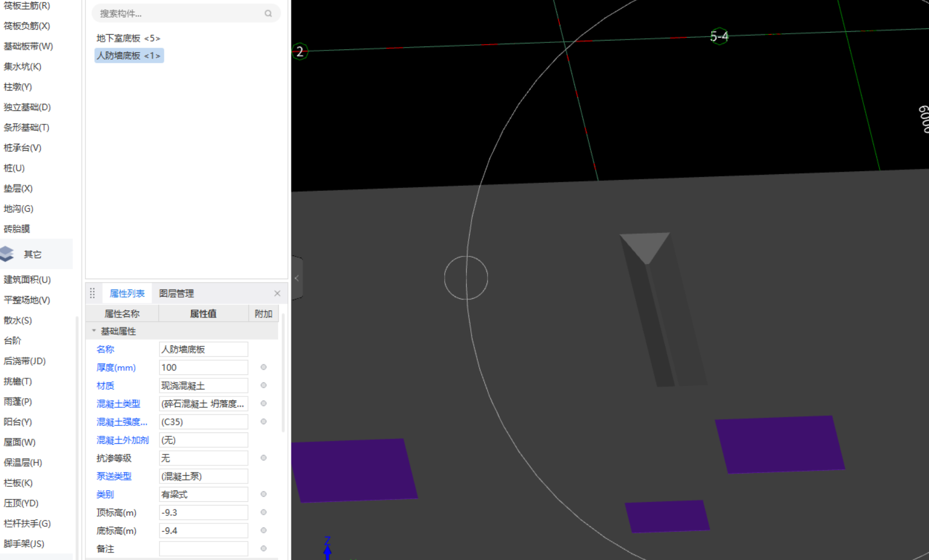Toggle the 类别 additional checkbox
This screenshot has height=560, width=929.
click(264, 494)
